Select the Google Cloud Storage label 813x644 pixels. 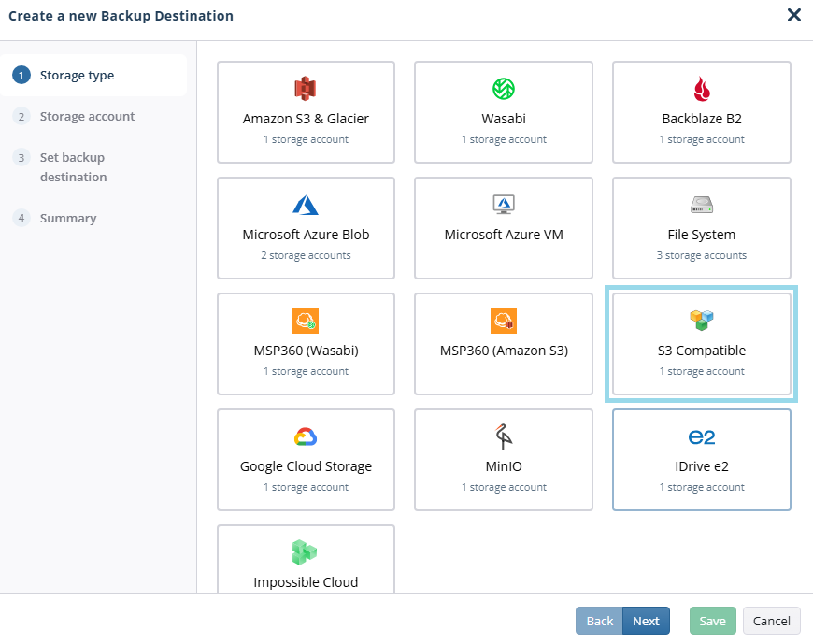[306, 466]
